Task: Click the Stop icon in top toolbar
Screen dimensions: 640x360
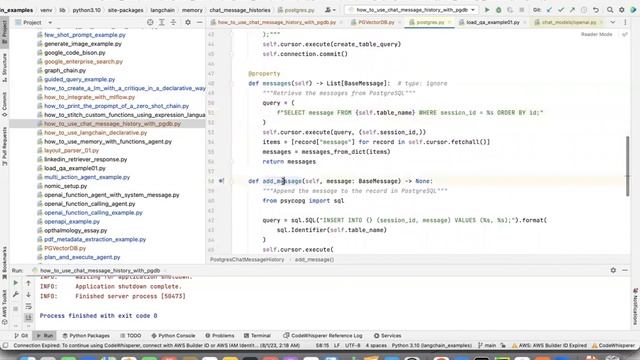Action: point(522,10)
